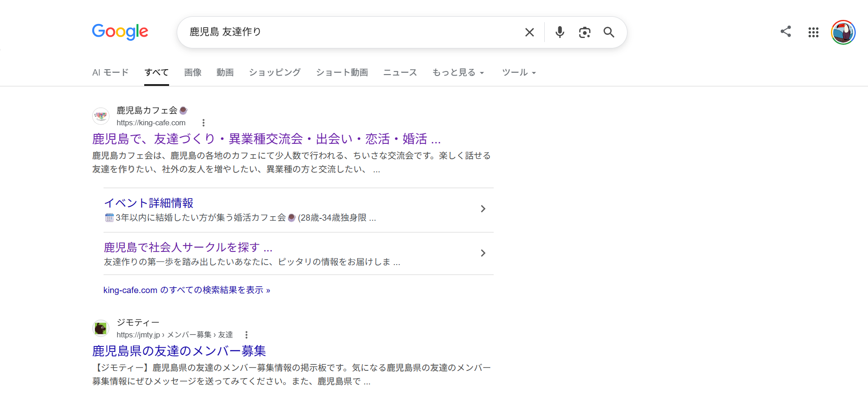Switch to ショッピング tab

click(275, 72)
